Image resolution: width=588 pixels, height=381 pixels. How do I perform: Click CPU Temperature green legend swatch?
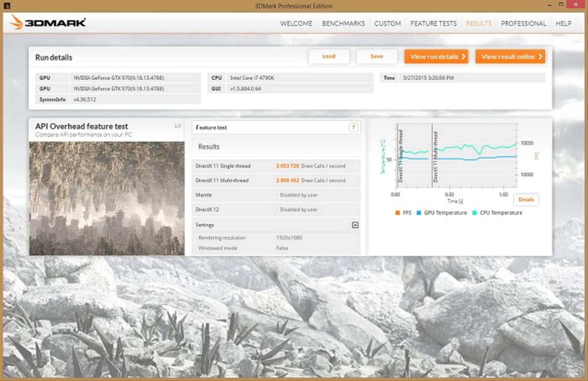click(474, 213)
